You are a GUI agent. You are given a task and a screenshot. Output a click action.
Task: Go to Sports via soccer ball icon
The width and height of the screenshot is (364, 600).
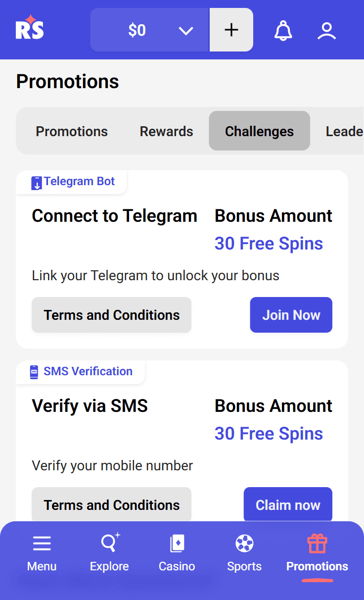tap(244, 544)
